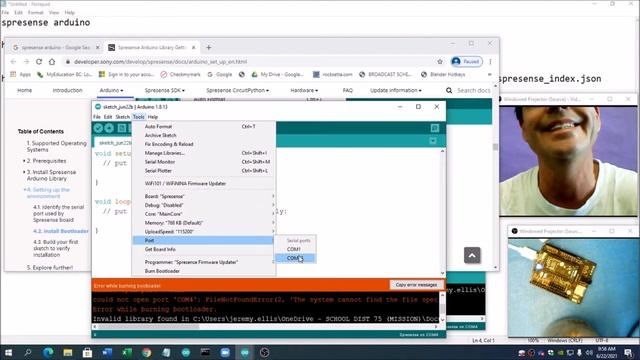Open Hardware dropdown in site navigation
640x360 pixels.
coord(304,90)
